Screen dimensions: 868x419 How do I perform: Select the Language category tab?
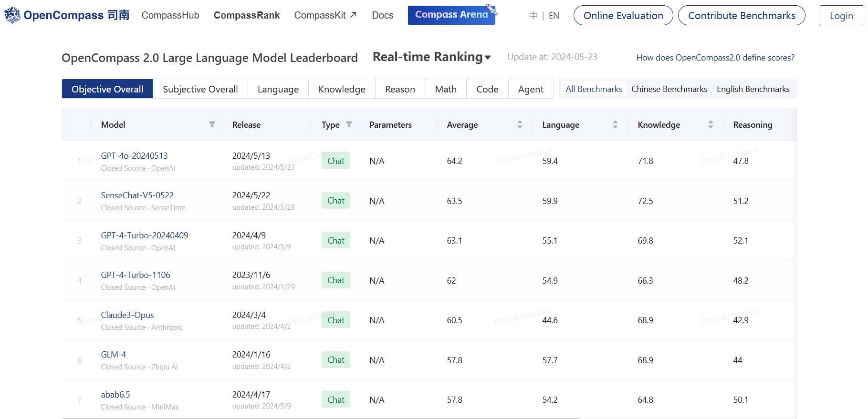pyautogui.click(x=278, y=89)
